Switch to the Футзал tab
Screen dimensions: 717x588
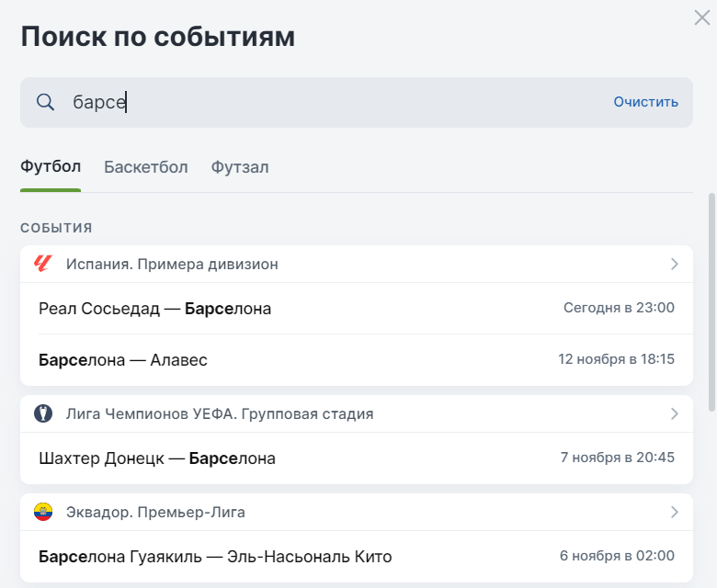point(240,167)
